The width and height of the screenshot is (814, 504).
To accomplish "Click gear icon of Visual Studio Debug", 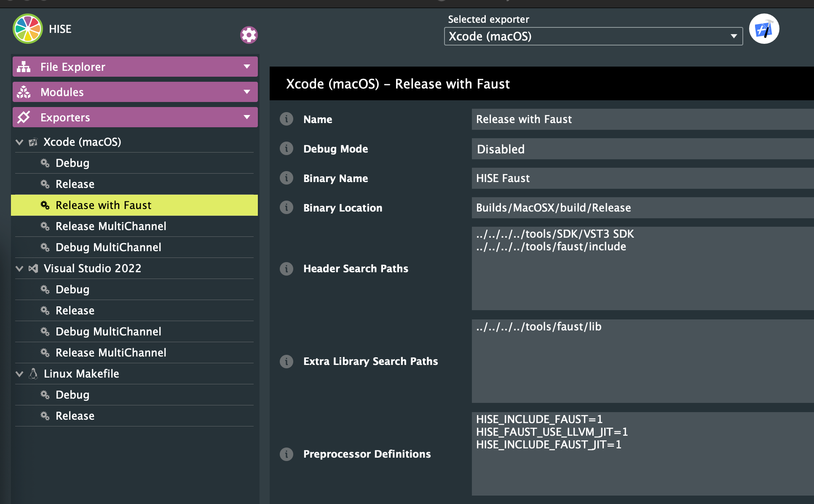I will [x=45, y=290].
